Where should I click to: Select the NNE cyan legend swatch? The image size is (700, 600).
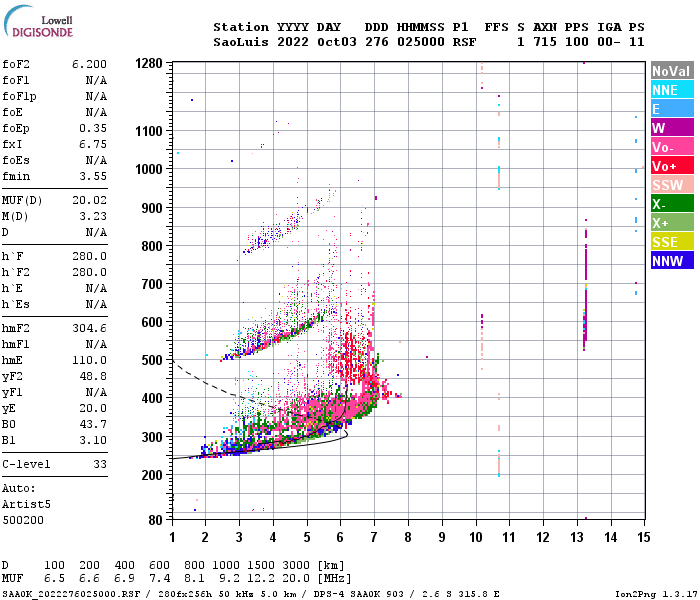672,90
